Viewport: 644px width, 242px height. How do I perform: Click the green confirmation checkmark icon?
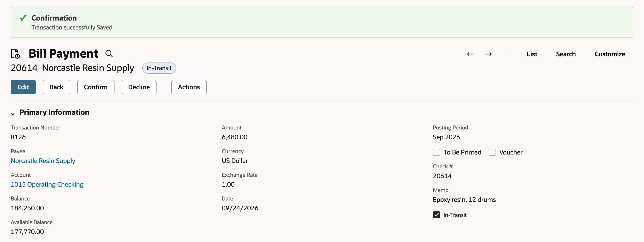pos(23,18)
